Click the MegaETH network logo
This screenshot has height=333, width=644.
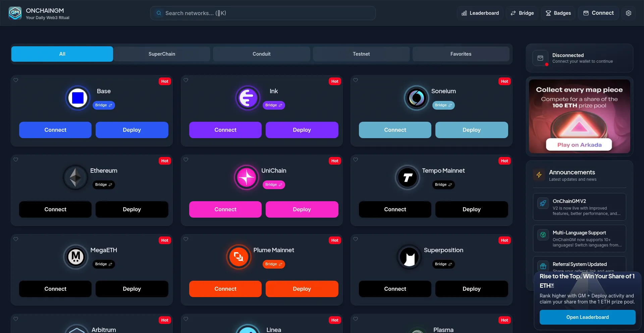pyautogui.click(x=76, y=257)
